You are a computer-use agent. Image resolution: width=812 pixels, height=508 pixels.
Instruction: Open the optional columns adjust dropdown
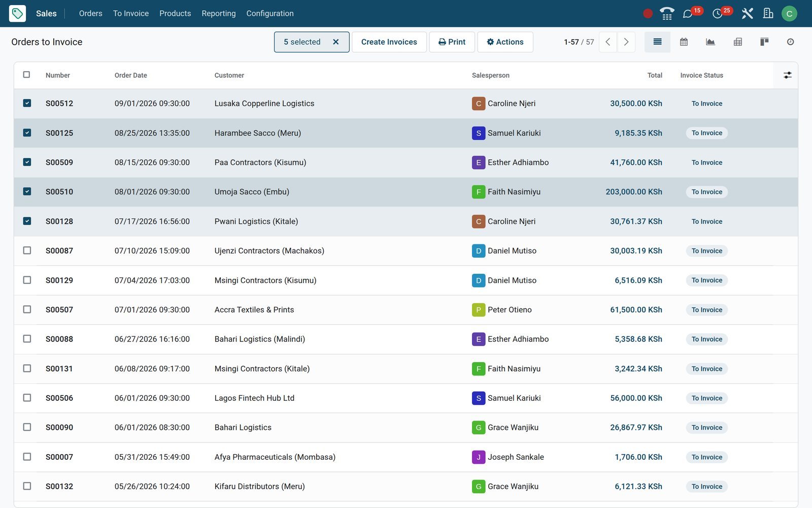[787, 75]
